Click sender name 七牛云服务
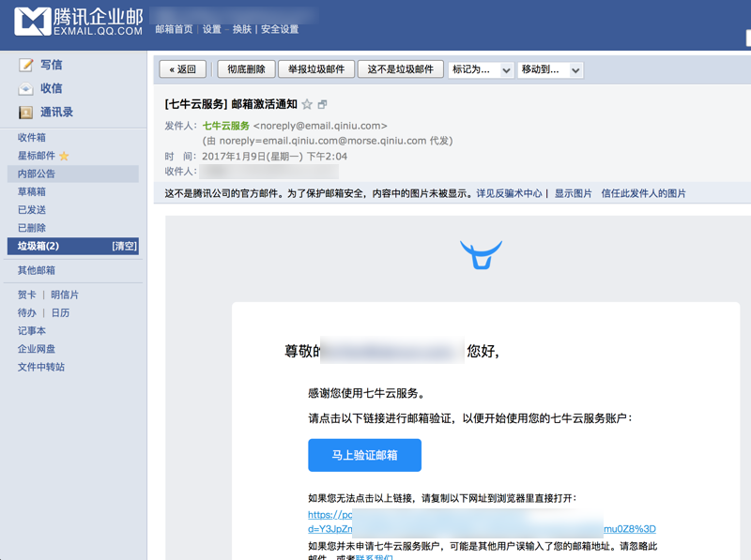Viewport: 751px width, 560px height. 226,126
